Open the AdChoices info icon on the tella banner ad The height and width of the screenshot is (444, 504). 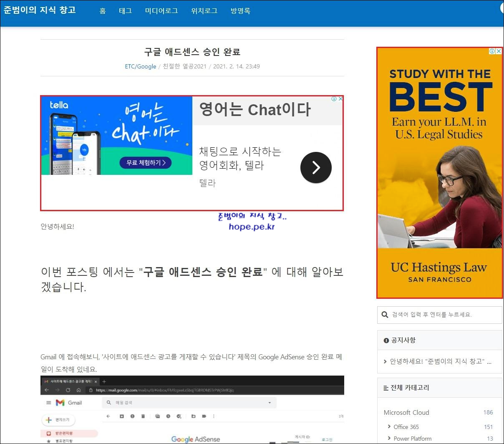334,99
